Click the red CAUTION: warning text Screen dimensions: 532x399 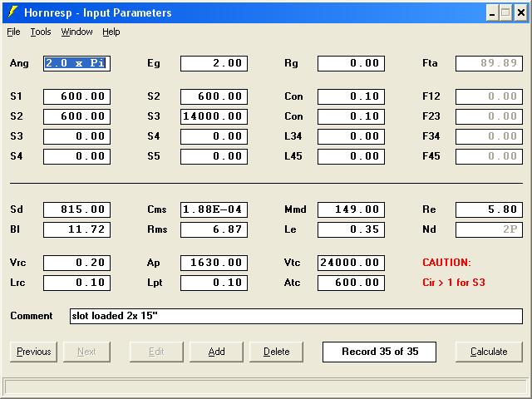(447, 263)
